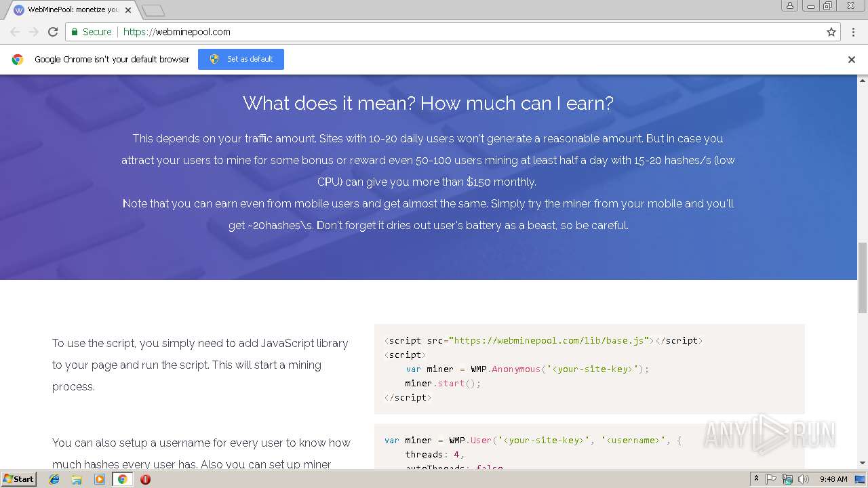Minimize the Chrome window
The image size is (868, 488).
pyautogui.click(x=810, y=5)
